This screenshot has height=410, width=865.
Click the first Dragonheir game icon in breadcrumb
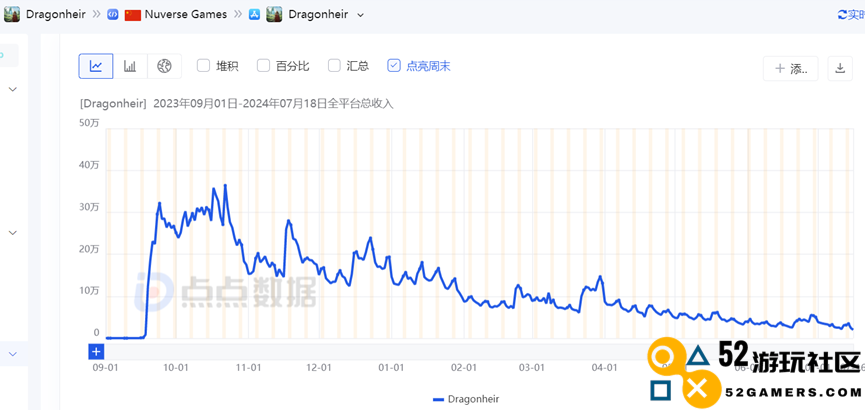[x=12, y=14]
